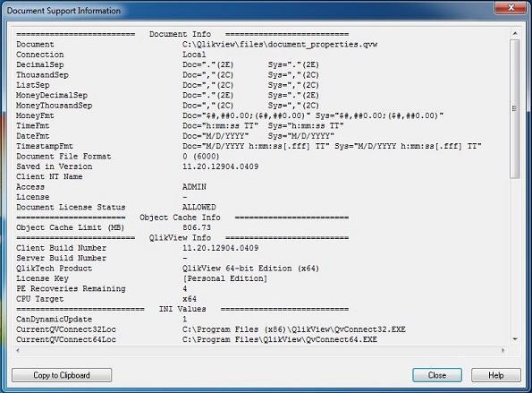The width and height of the screenshot is (532, 393).
Task: Click the vertical scrollbar thumb
Action: click(515, 108)
